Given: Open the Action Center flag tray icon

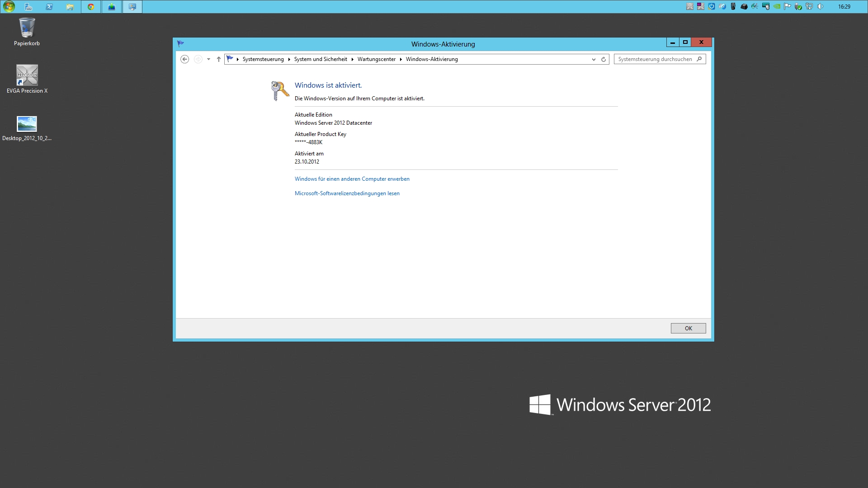Looking at the screenshot, I should (x=788, y=6).
